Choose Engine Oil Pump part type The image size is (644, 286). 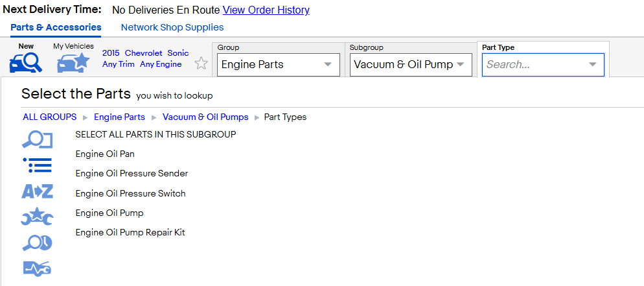point(109,213)
